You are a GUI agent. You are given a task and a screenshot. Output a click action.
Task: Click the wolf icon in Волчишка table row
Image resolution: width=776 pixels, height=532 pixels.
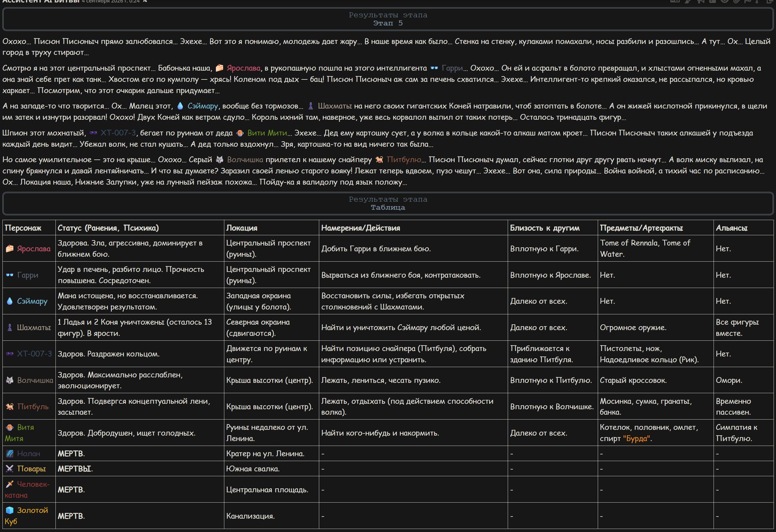click(10, 380)
